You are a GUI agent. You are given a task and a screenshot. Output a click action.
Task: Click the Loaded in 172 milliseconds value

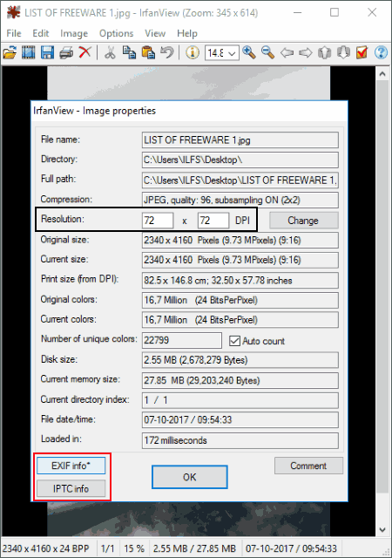[x=240, y=440]
